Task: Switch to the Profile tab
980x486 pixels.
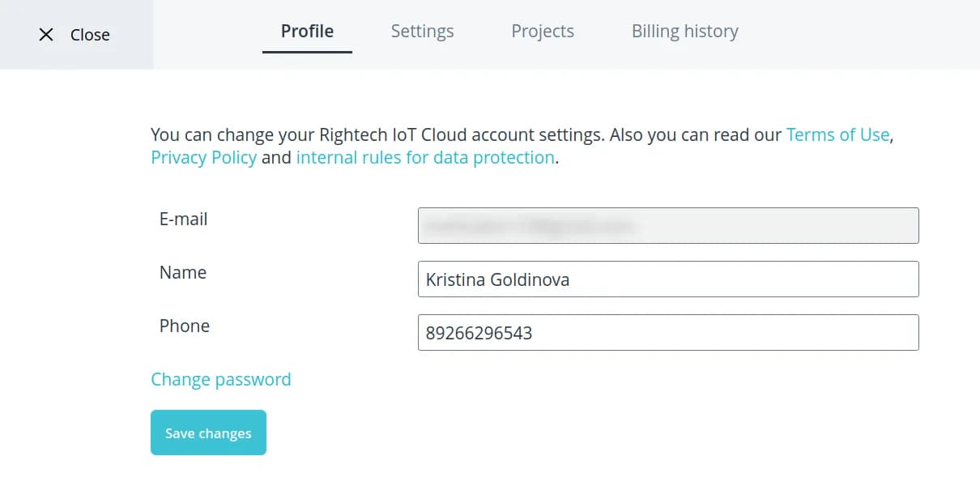Action: point(307,32)
